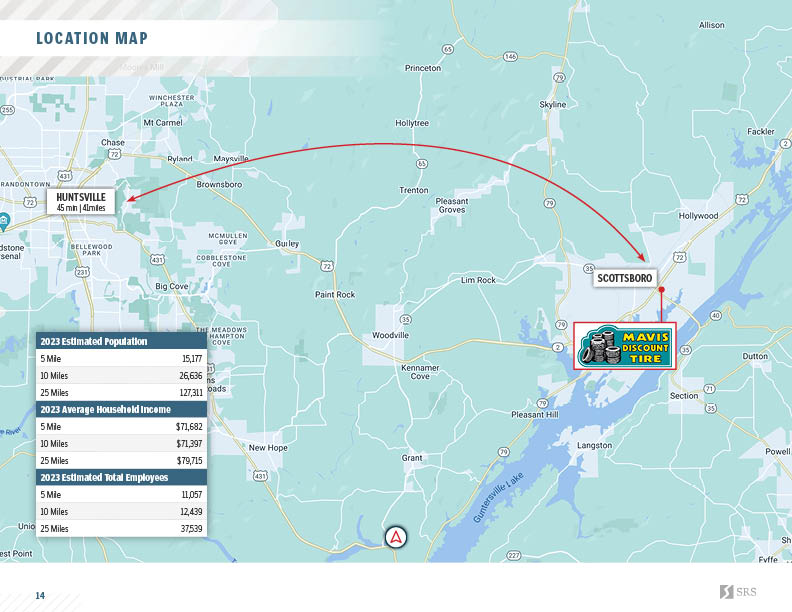
Task: Click the Grant town label
Action: (412, 458)
